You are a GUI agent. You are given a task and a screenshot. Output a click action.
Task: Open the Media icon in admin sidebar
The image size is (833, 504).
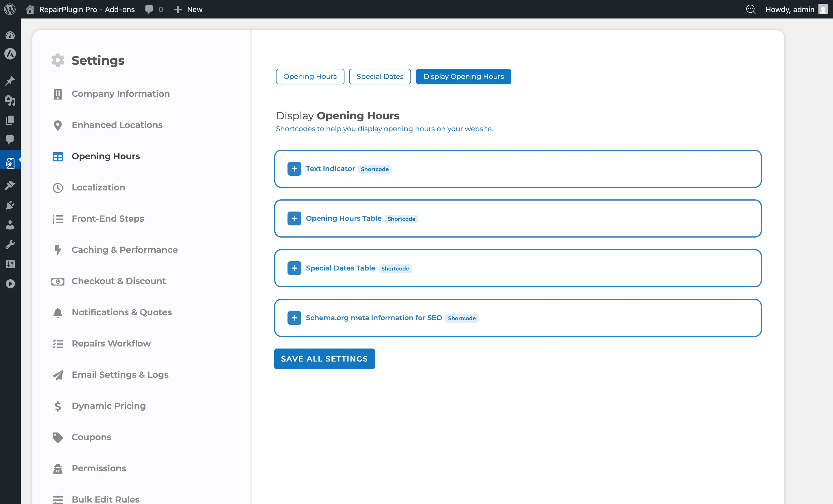pyautogui.click(x=10, y=100)
